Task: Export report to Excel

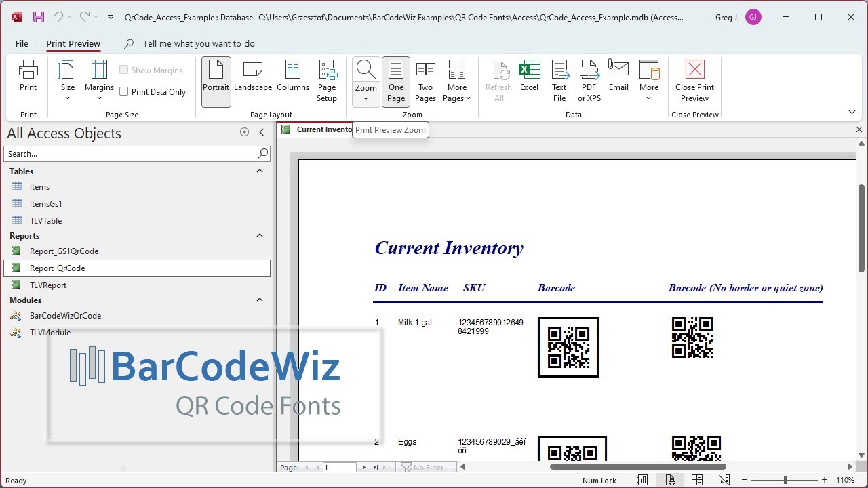Action: pos(529,76)
